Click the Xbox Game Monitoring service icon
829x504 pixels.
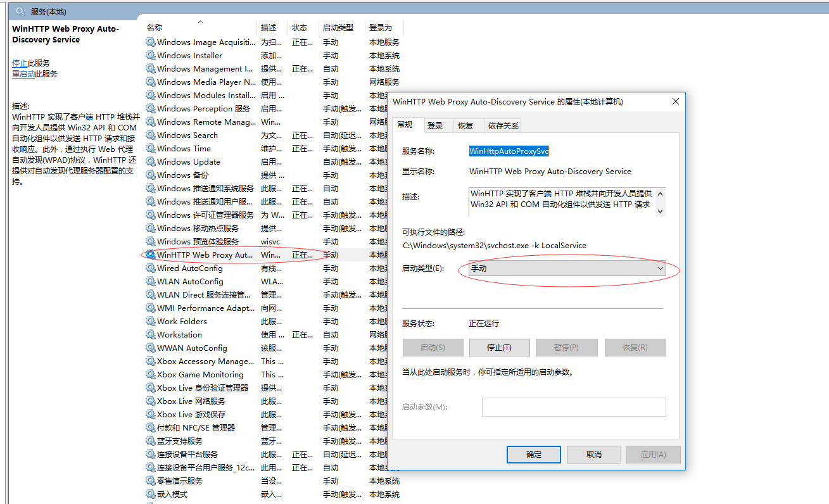[x=150, y=374]
